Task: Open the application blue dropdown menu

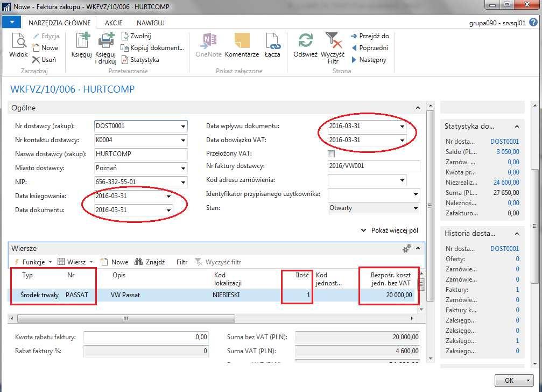Action: tap(12, 23)
